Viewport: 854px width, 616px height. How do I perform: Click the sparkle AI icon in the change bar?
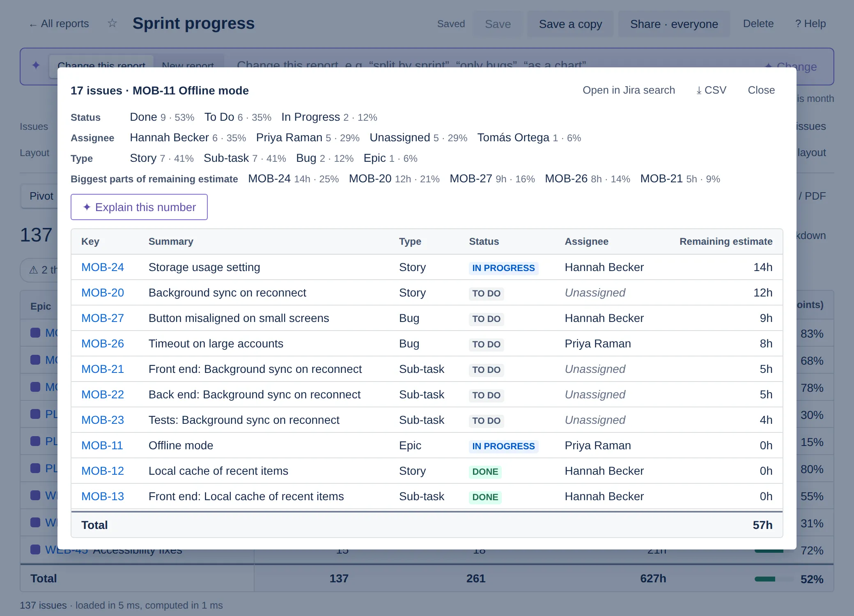[x=36, y=65]
